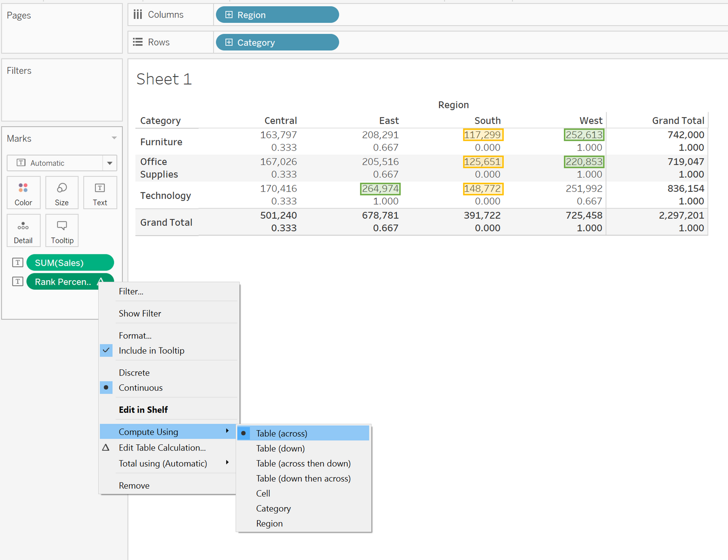Expand the Marks card menu arrow
Image resolution: width=728 pixels, height=560 pixels.
point(114,138)
